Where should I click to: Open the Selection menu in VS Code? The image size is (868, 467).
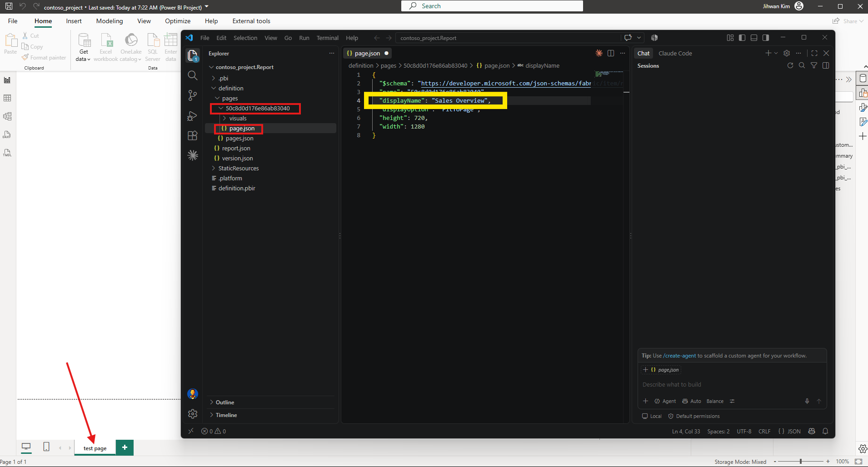tap(245, 38)
